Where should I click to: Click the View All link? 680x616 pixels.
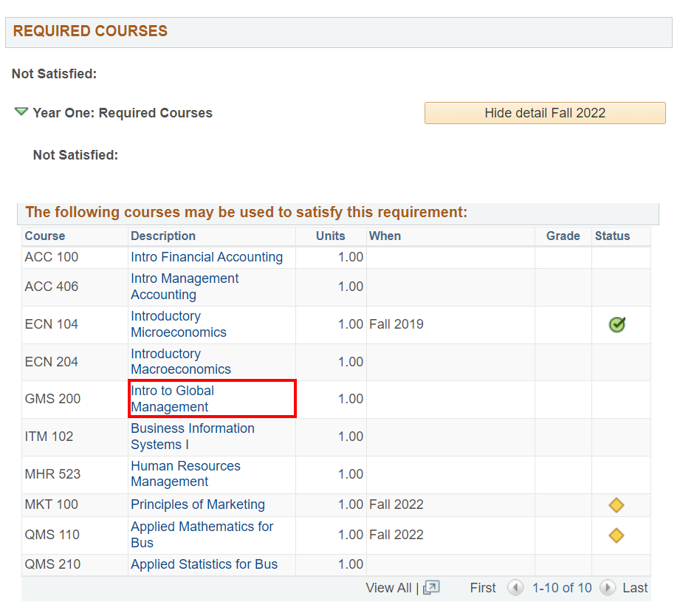pyautogui.click(x=388, y=588)
